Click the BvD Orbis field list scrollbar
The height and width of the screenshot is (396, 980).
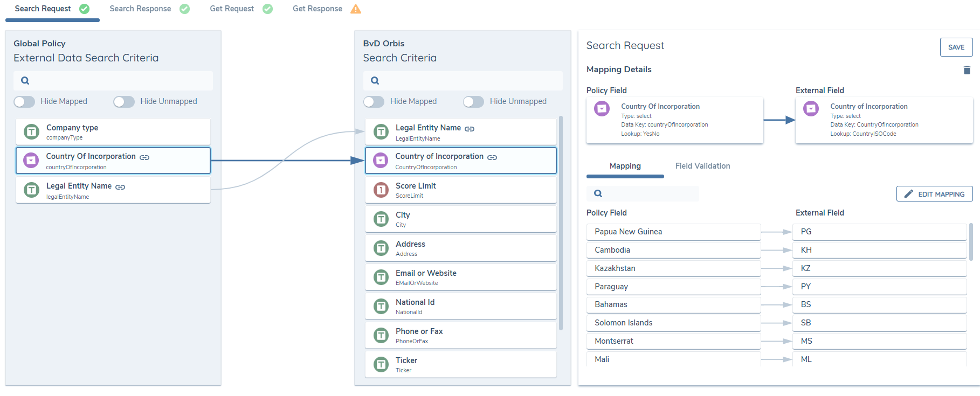[x=561, y=223]
